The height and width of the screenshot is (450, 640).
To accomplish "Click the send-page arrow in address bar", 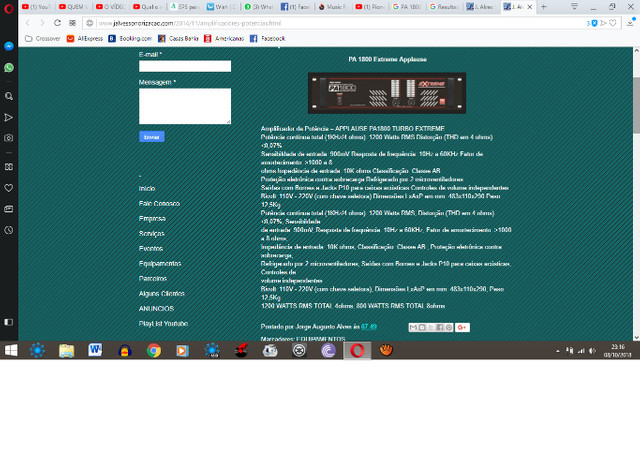I will coord(603,23).
